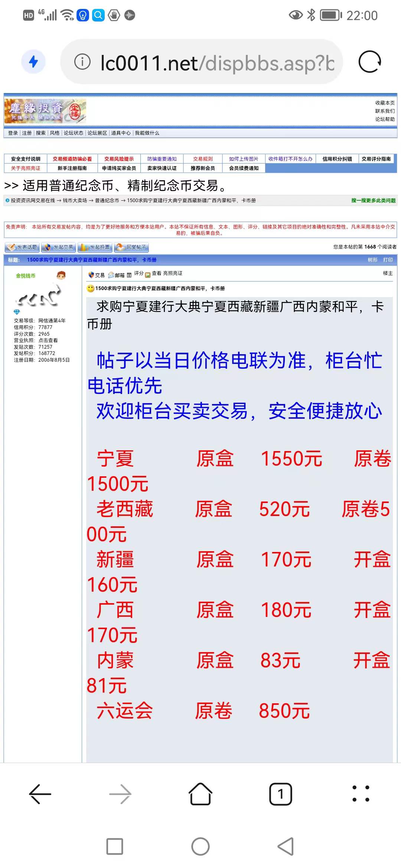The width and height of the screenshot is (401, 868).
Task: Open 安全支付说明 link
Action: pyautogui.click(x=26, y=159)
